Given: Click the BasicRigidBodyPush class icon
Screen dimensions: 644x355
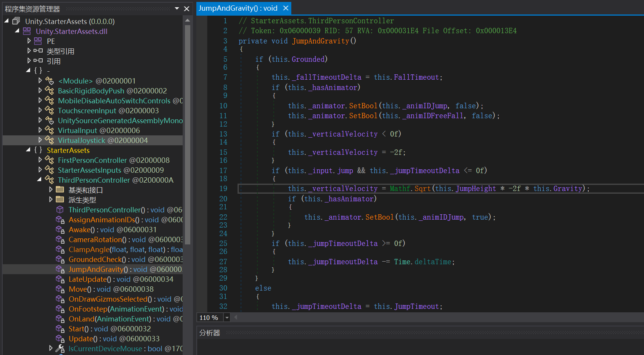Looking at the screenshot, I should [x=50, y=91].
